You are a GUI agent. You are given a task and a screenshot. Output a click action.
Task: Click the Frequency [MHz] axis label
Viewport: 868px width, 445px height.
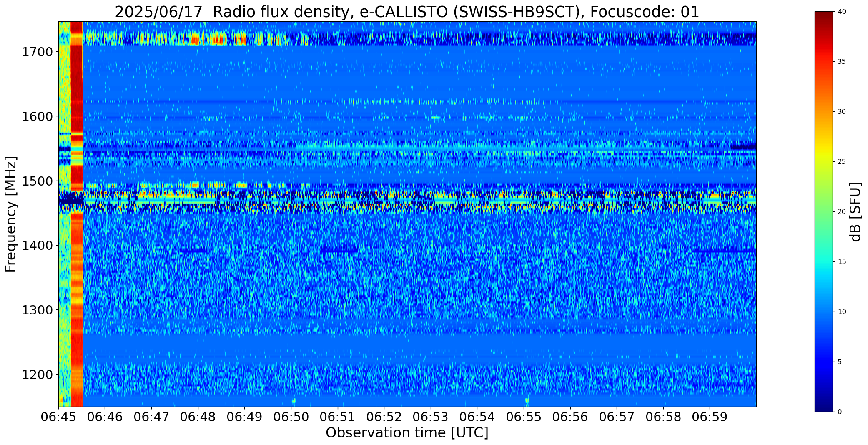11,214
